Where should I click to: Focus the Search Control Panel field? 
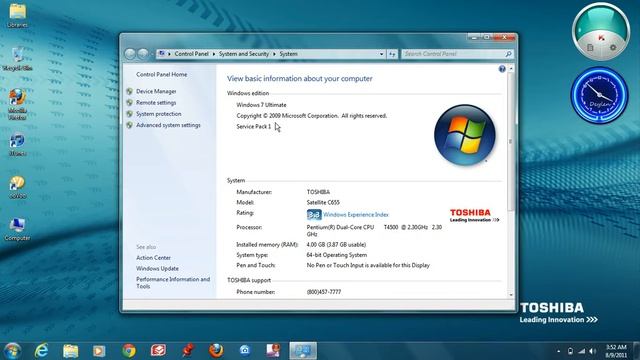[457, 54]
